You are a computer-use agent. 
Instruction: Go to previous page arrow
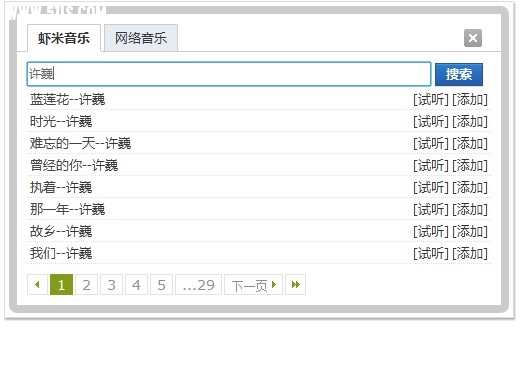click(37, 285)
